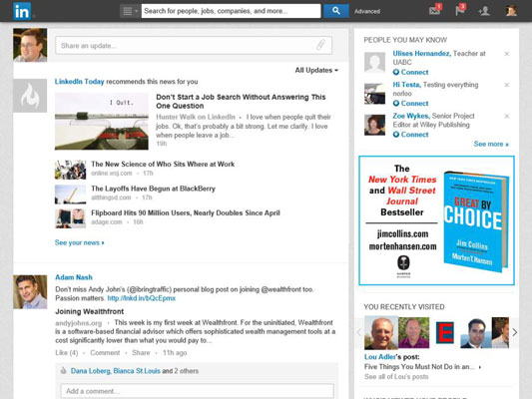Like Adam Nash's post
532x399 pixels.
pos(67,353)
